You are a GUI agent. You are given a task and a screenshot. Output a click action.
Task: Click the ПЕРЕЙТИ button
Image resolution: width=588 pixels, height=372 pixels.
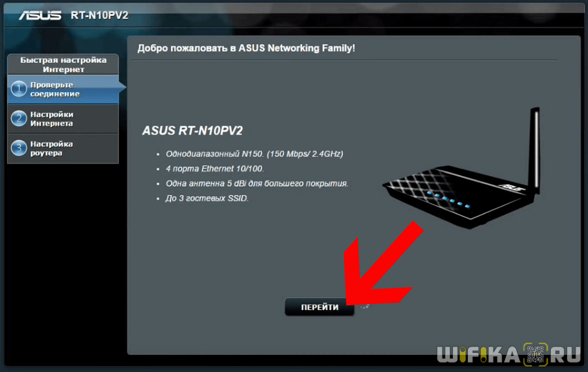pyautogui.click(x=319, y=307)
